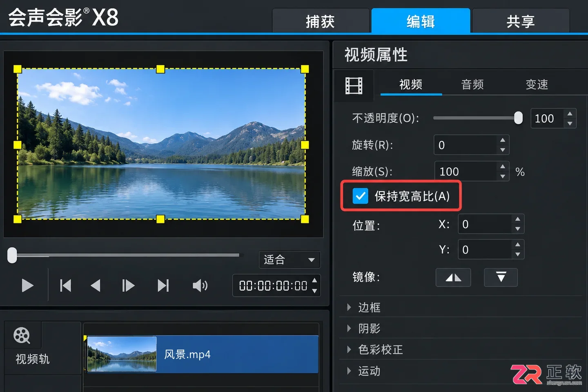
Task: Decrease position Y with the down arrow
Action: pyautogui.click(x=518, y=254)
